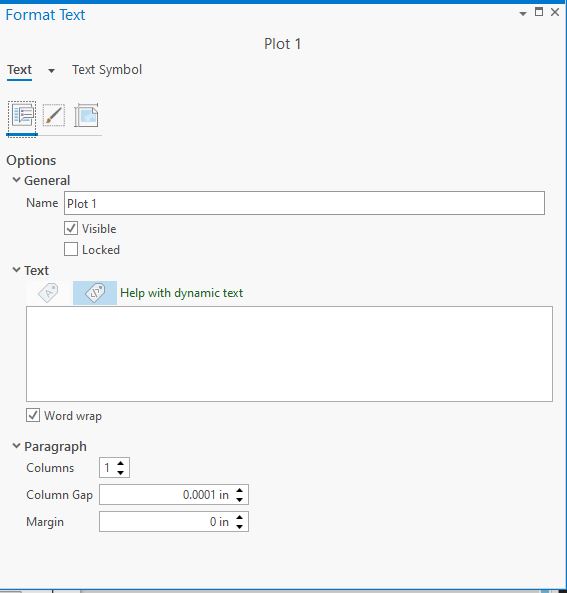The width and height of the screenshot is (567, 593).
Task: Close the Format Text pane
Action: [x=555, y=12]
